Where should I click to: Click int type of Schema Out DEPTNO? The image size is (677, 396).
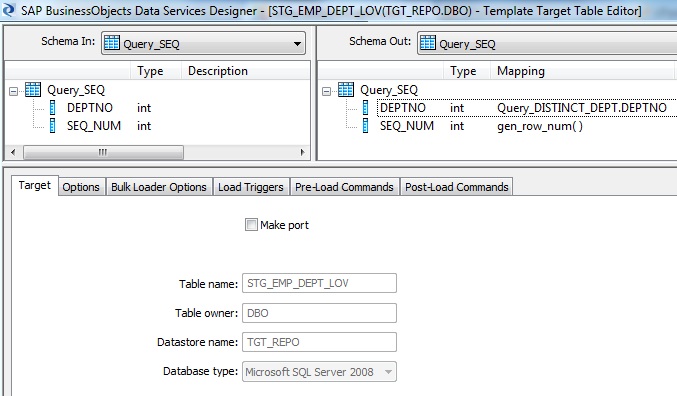(457, 108)
